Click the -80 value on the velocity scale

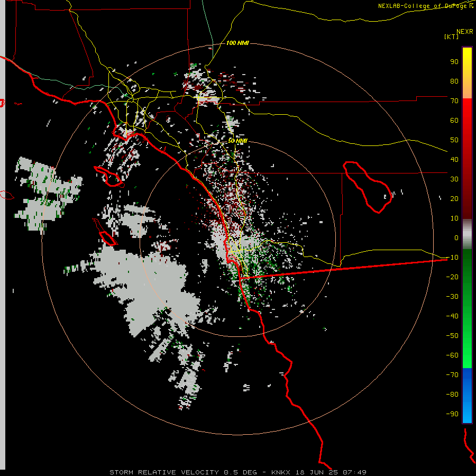click(x=452, y=395)
